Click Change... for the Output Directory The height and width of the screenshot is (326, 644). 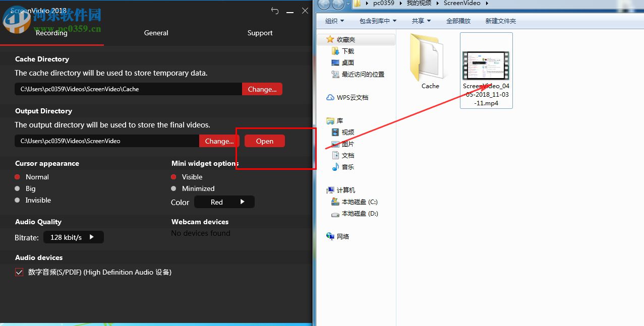[219, 141]
